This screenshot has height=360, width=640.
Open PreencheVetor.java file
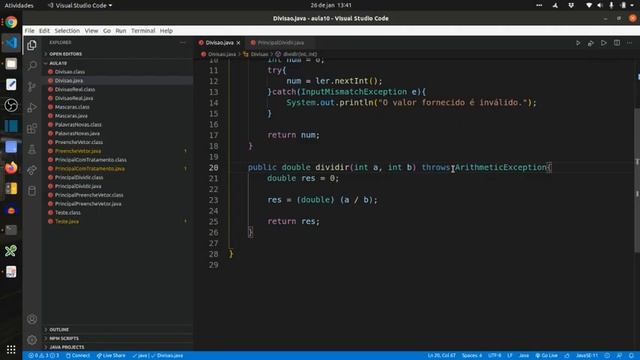[x=78, y=151]
